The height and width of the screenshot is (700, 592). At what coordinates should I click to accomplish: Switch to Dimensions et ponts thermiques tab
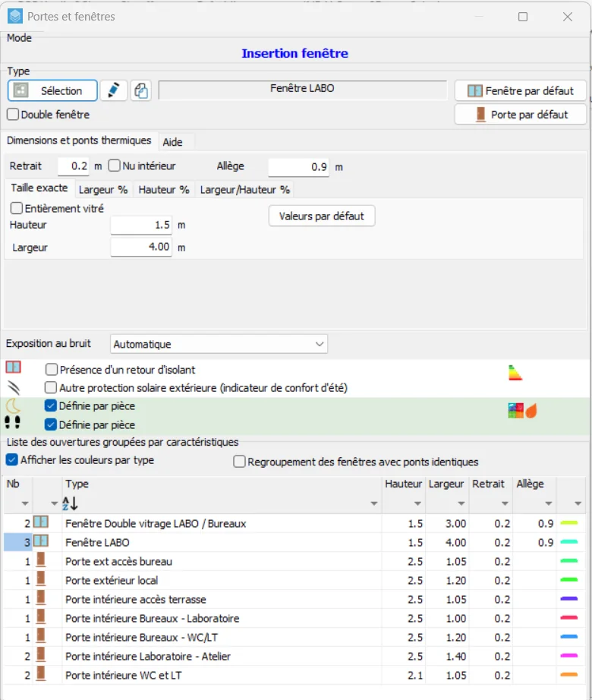point(79,140)
